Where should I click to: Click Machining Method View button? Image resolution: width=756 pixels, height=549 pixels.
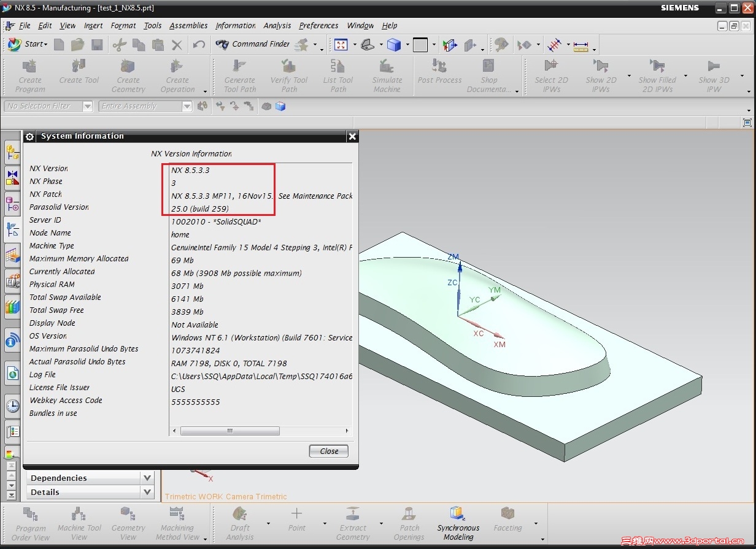pos(177,524)
